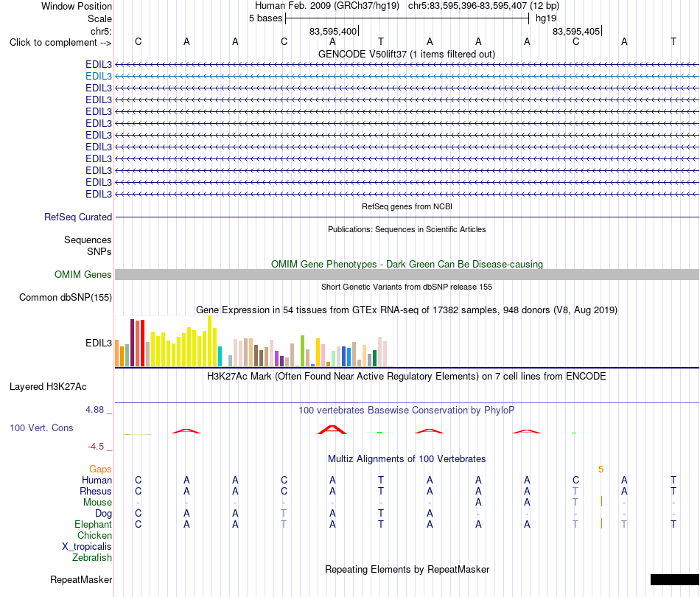This screenshot has width=700, height=597.
Task: Open the 100 Vert. Cons track label
Action: pyautogui.click(x=41, y=427)
